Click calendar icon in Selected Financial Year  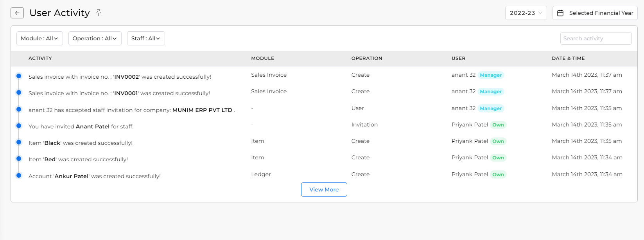tap(560, 13)
